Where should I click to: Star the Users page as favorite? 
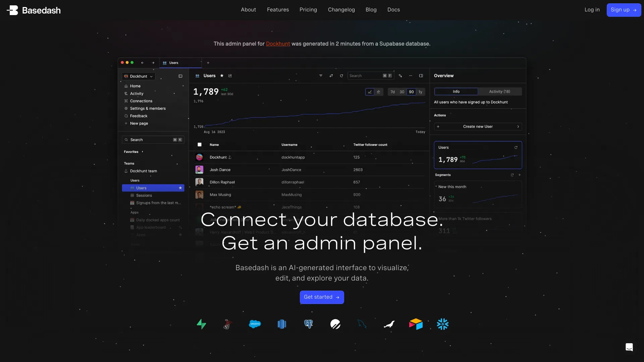222,76
